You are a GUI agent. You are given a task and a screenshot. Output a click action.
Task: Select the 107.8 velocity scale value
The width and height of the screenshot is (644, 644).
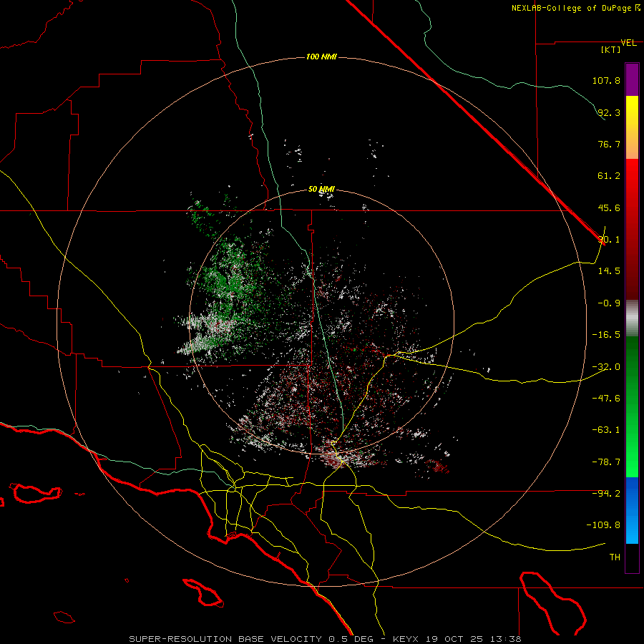click(x=606, y=80)
